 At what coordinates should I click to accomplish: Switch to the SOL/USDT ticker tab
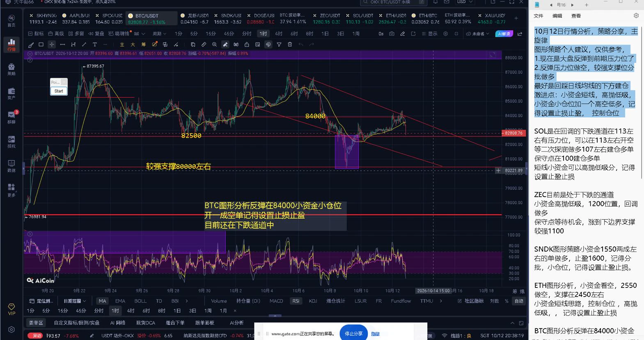click(x=360, y=18)
